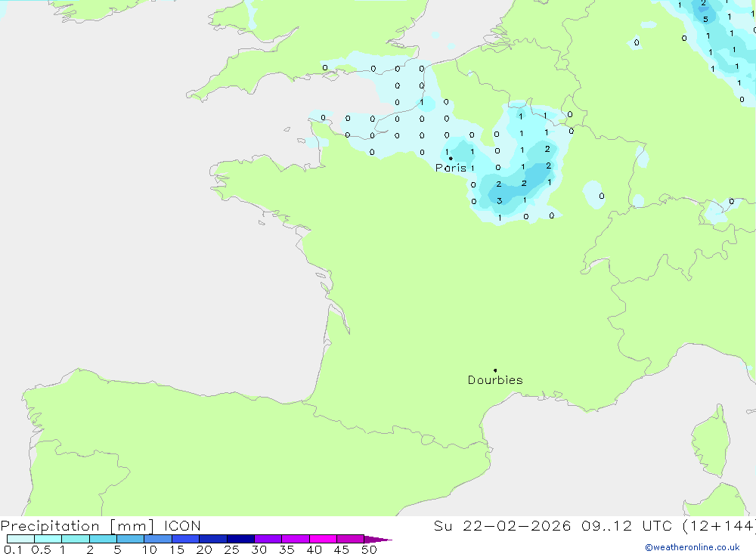Click the legend scale label 10
Image resolution: width=756 pixels, height=554 pixels.
(x=150, y=549)
